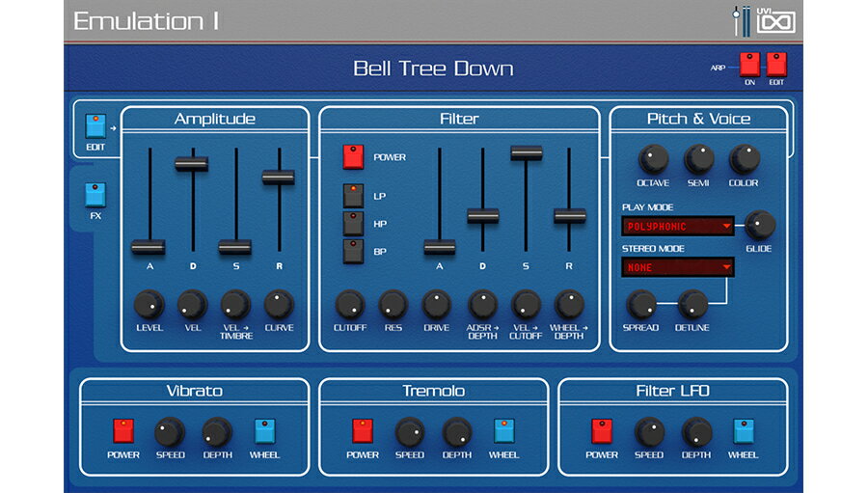Enable the arpeggiator ON button

pyautogui.click(x=749, y=65)
